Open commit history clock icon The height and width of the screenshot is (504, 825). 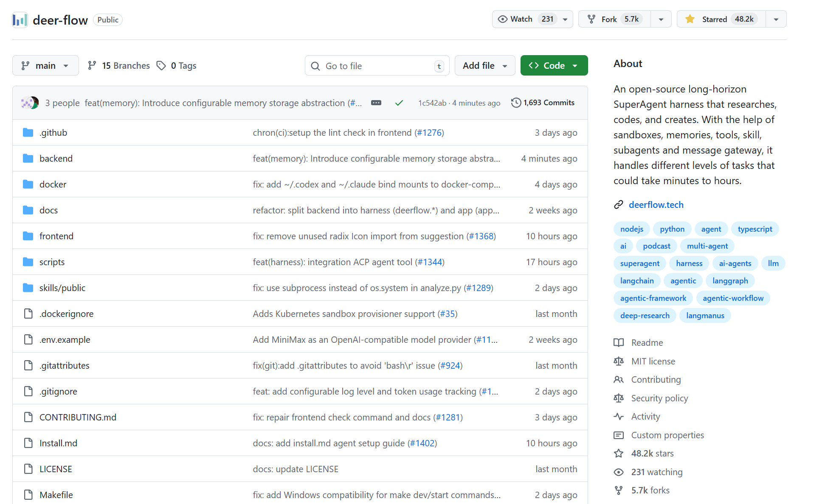pyautogui.click(x=516, y=103)
